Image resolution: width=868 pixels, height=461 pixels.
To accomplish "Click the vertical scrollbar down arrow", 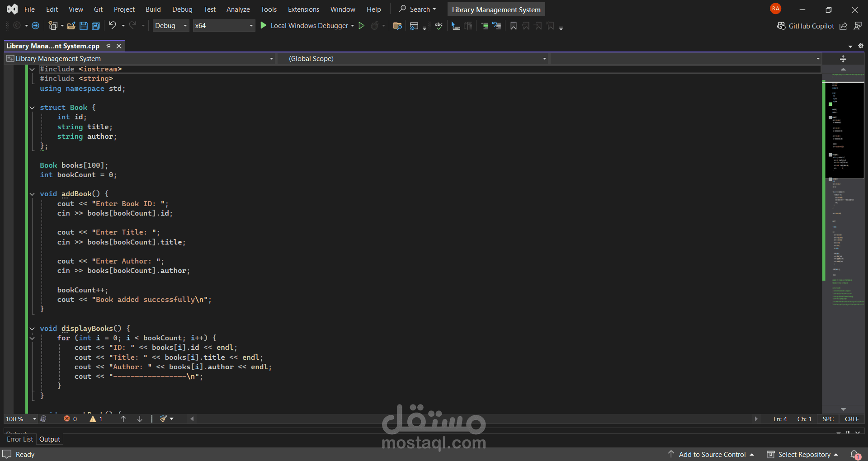I will click(x=843, y=409).
